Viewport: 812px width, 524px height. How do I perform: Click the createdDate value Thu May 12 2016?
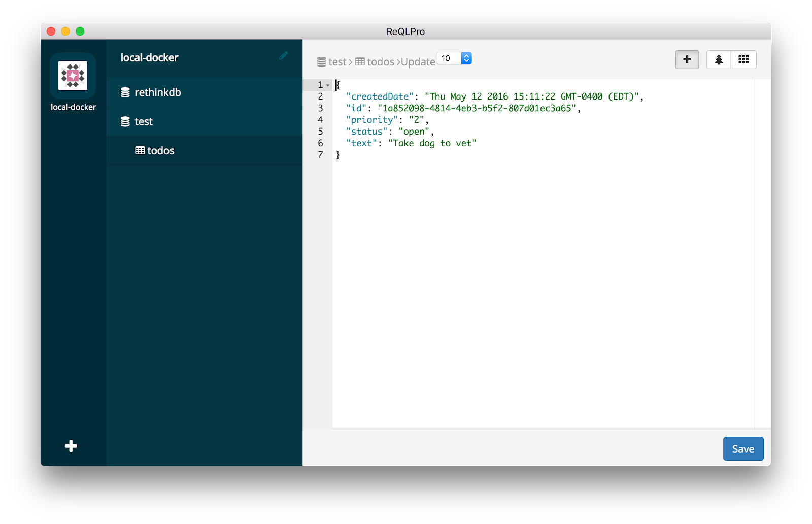coord(532,96)
